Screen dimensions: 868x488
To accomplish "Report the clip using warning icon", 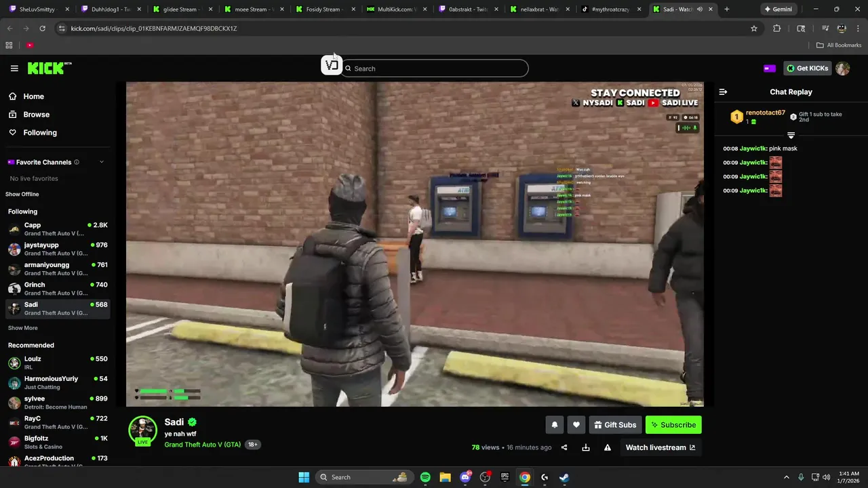I will click(608, 447).
